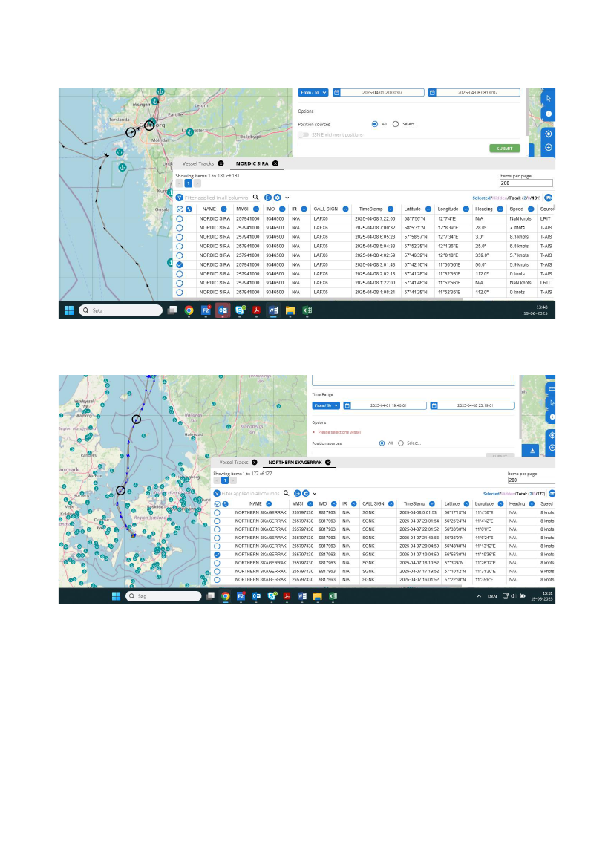Enable the SSN Enrichment positions toggle
614x868 pixels.
[x=304, y=134]
